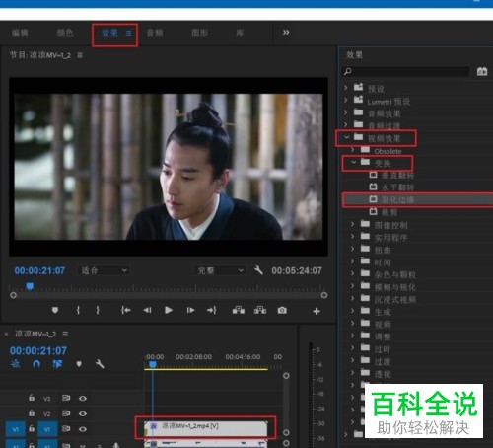Viewport: 493px width, 448px height.
Task: Open 效果 workspace hamburger menu
Action: click(129, 33)
